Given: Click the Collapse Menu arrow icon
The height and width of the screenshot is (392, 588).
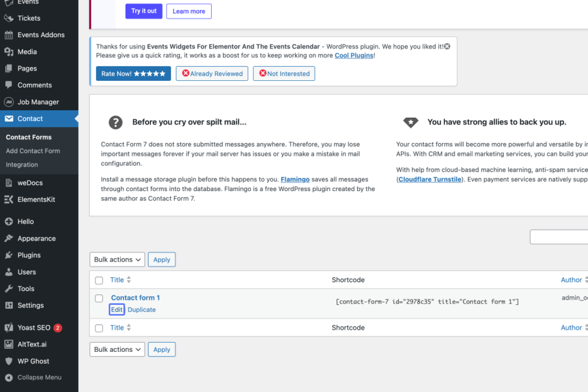Looking at the screenshot, I should 9,378.
